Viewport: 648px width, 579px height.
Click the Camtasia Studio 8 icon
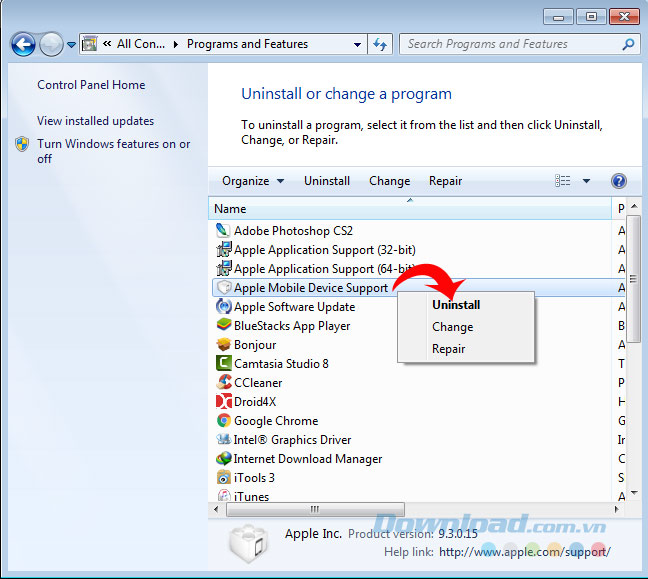pyautogui.click(x=224, y=363)
